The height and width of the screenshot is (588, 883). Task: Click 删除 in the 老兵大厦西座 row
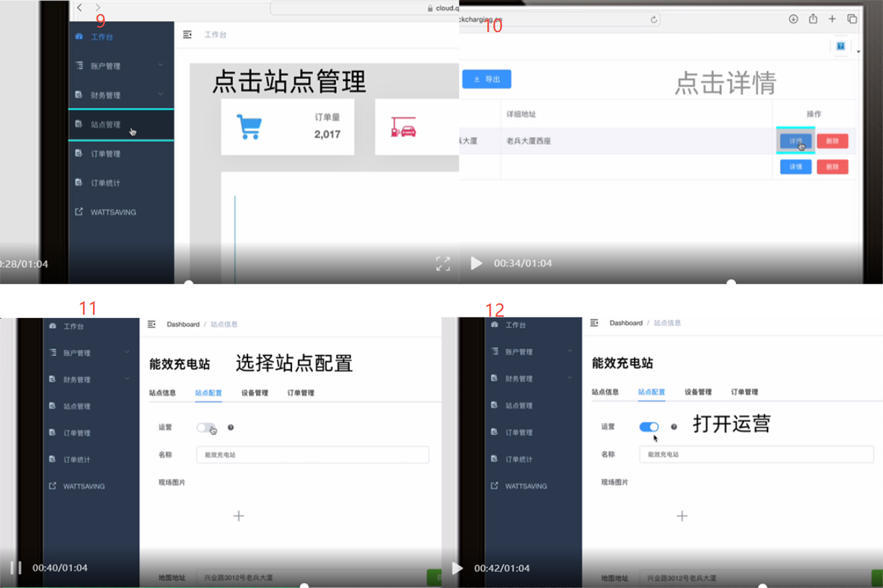coord(832,141)
